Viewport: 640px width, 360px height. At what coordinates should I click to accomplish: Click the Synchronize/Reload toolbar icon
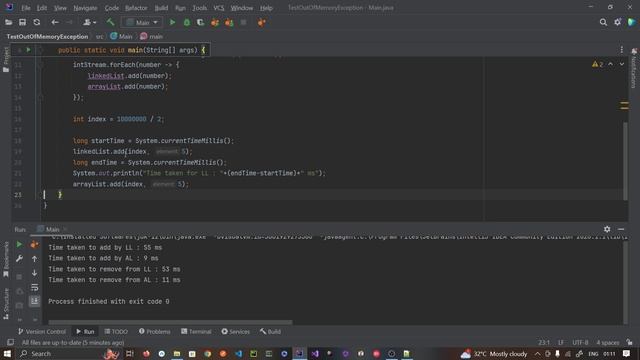coord(37,22)
